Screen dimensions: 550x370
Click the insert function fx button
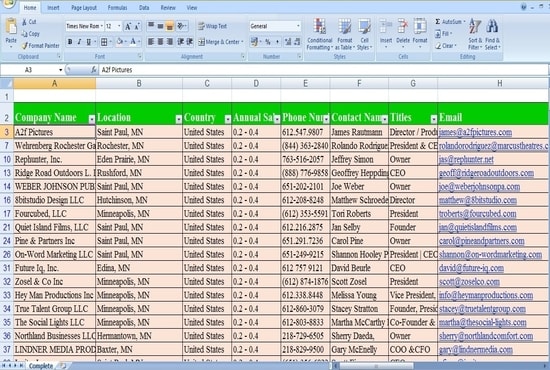point(94,70)
